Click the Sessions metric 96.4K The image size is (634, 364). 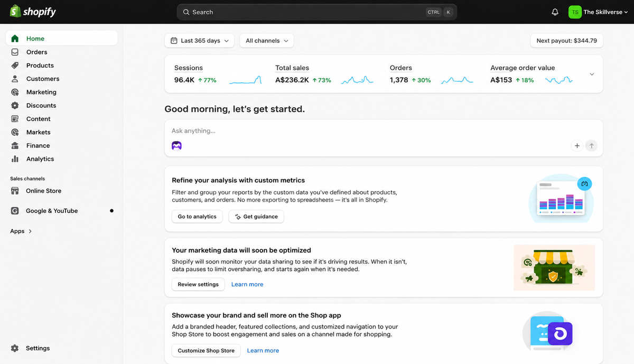point(184,80)
